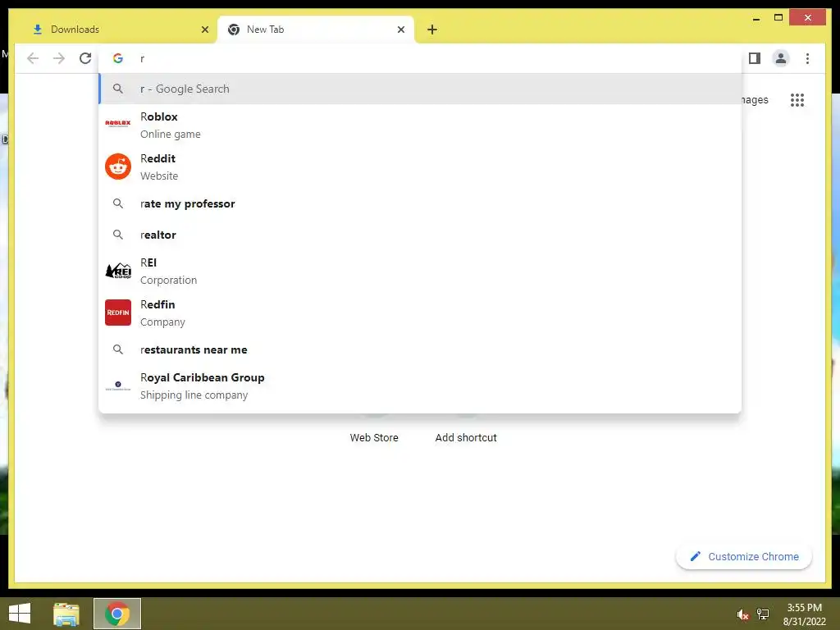Maximize the Chrome window
This screenshot has height=630, width=840.
[x=778, y=18]
